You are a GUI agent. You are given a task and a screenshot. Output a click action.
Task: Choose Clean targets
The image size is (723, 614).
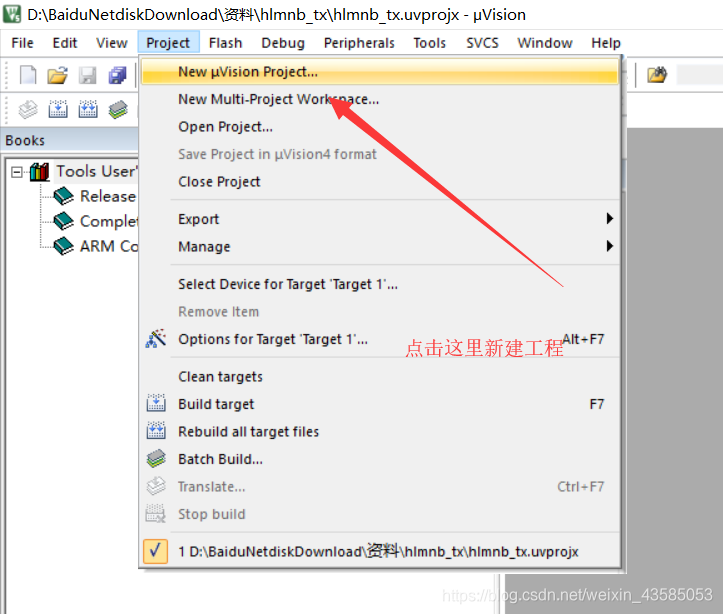click(x=380, y=377)
